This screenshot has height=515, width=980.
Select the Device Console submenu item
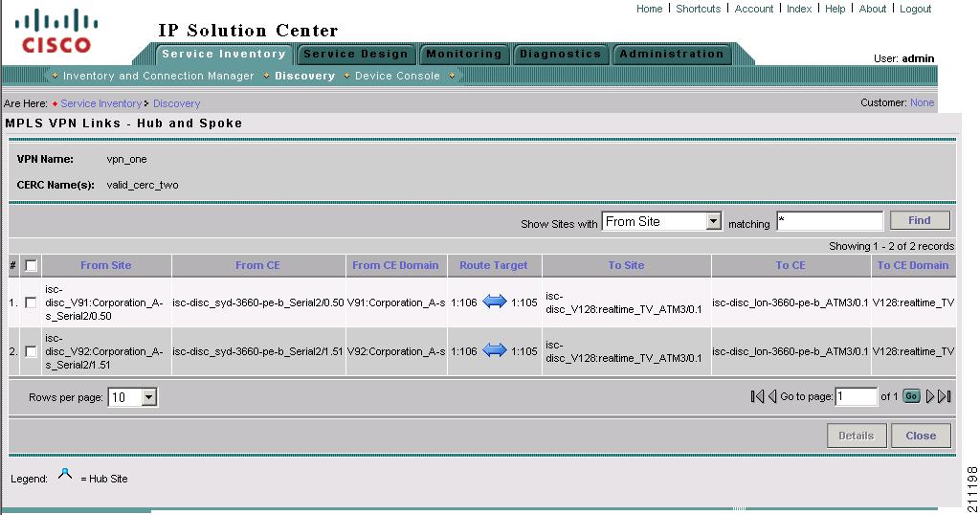397,76
